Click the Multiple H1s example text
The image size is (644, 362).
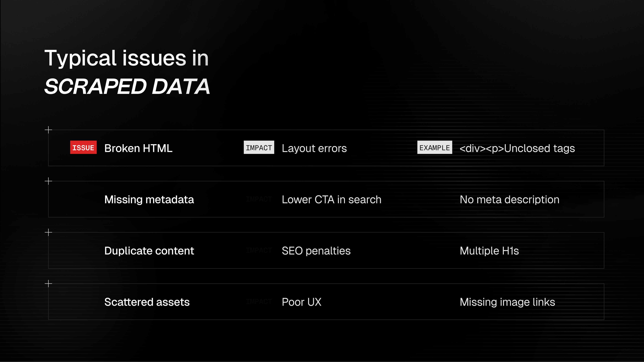tap(489, 251)
